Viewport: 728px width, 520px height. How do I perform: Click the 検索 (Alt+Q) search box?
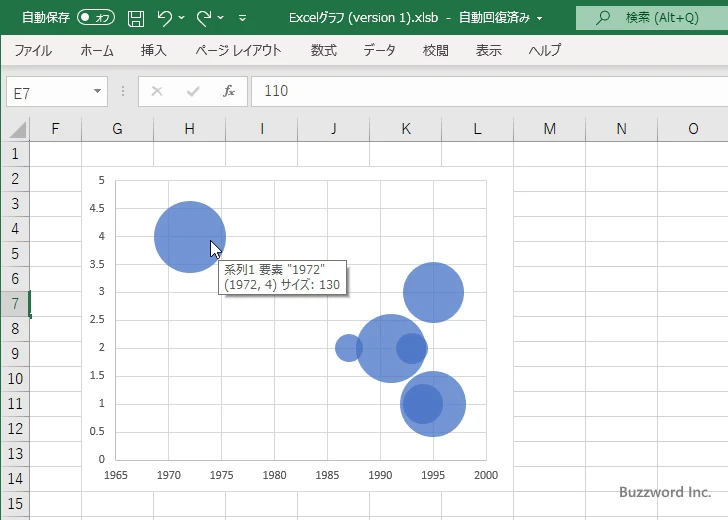coord(652,18)
